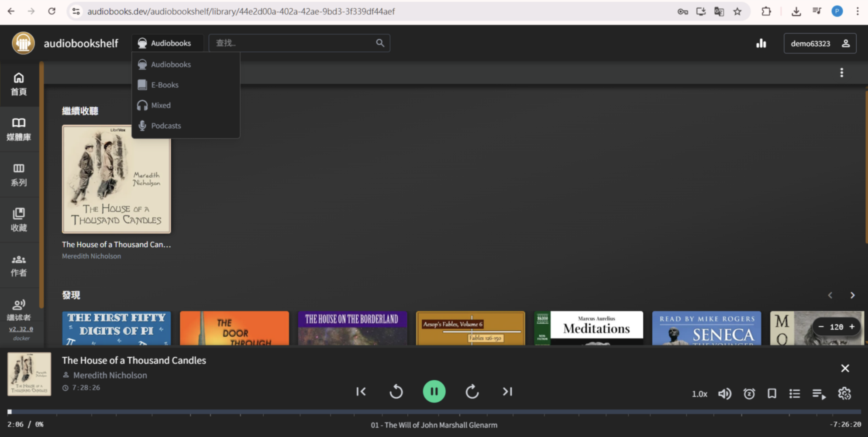Screen dimensions: 868x437
Task: Go to the previous chapter
Action: pos(361,392)
